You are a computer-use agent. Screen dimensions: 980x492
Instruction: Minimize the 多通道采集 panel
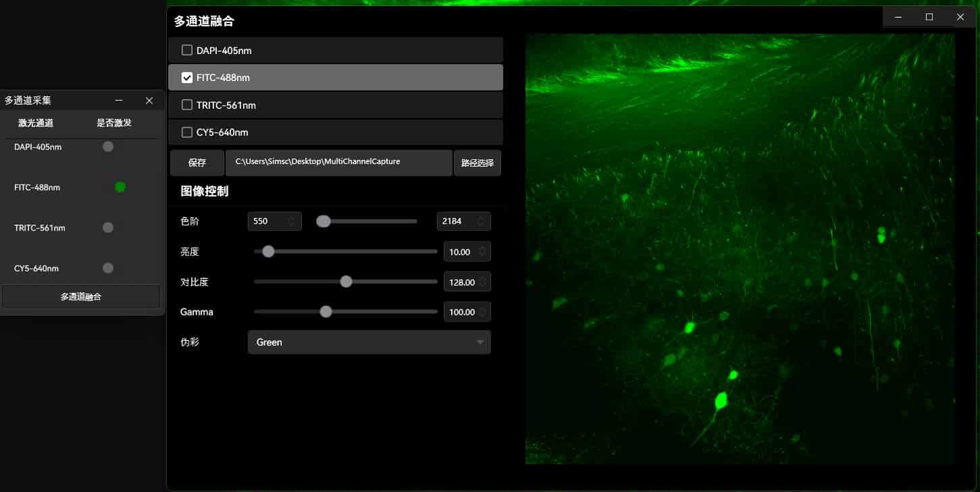point(119,101)
